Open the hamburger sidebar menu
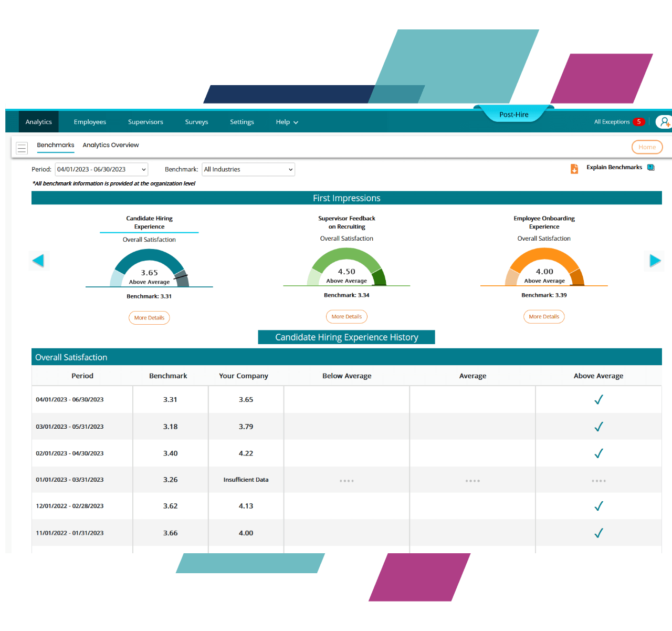The height and width of the screenshot is (631, 672). pos(22,148)
